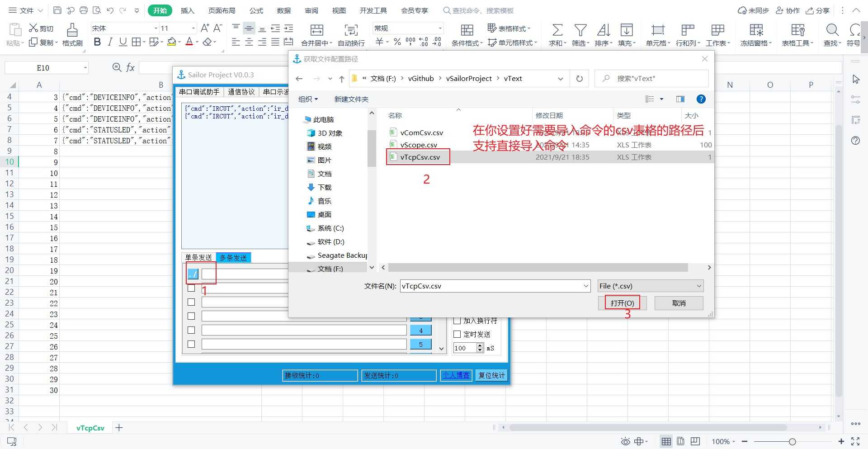The height and width of the screenshot is (449, 868).
Task: Open the 组织 dropdown menu
Action: tap(308, 99)
